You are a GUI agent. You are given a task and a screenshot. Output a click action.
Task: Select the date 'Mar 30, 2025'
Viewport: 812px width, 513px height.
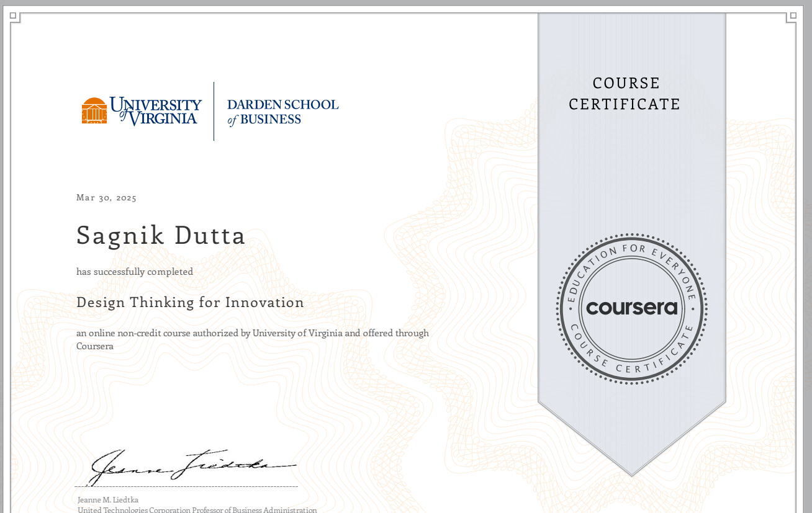(106, 198)
